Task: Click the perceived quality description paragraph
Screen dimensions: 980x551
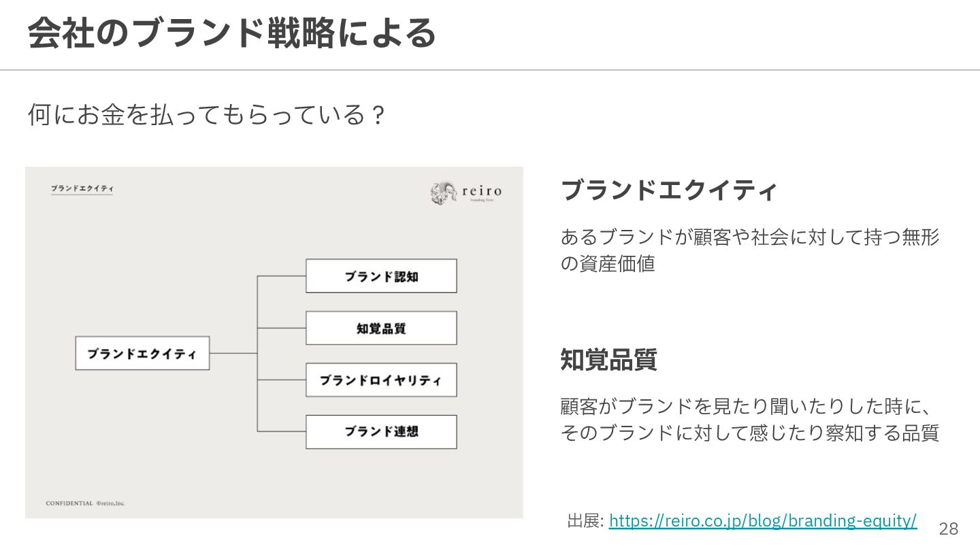Action: tap(750, 420)
